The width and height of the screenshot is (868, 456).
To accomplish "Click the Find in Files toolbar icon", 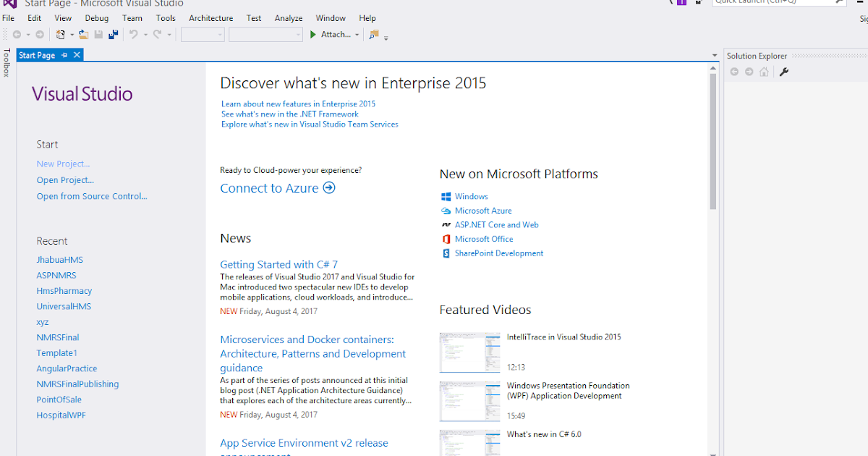I will [373, 35].
